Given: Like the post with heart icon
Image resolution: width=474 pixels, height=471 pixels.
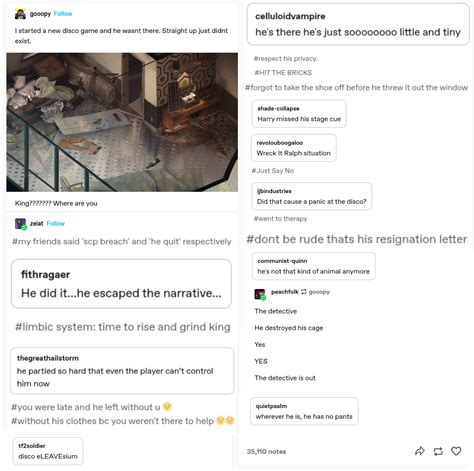Looking at the screenshot, I should tap(456, 451).
